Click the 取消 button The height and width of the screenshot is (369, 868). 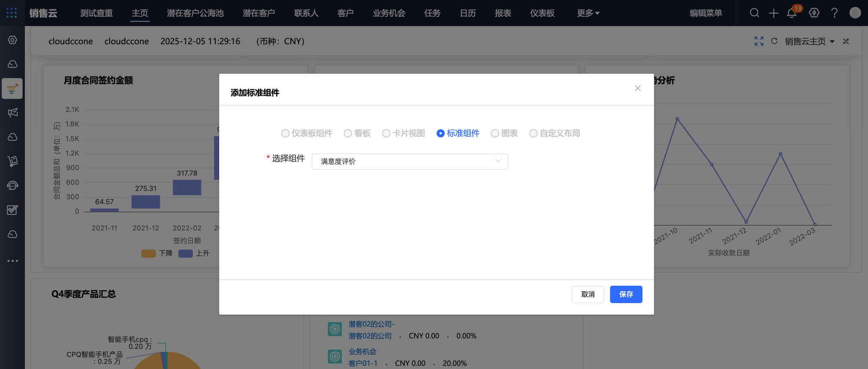588,294
